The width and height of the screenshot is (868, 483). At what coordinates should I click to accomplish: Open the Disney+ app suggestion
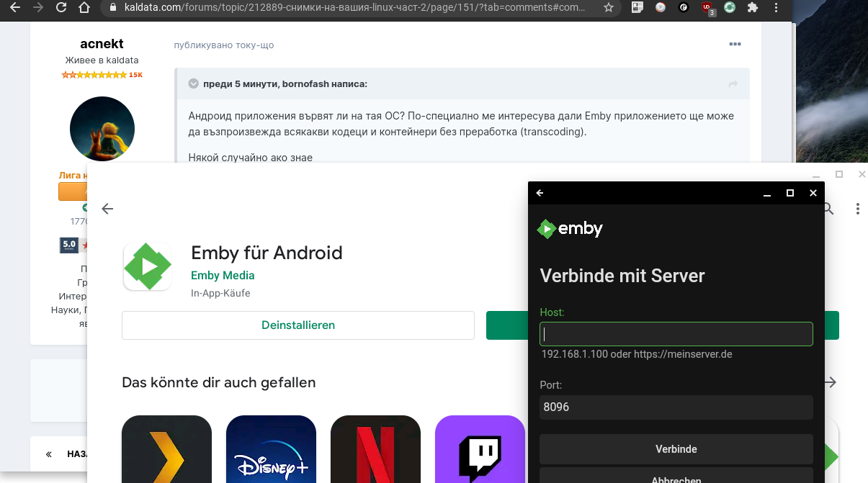[x=271, y=449]
